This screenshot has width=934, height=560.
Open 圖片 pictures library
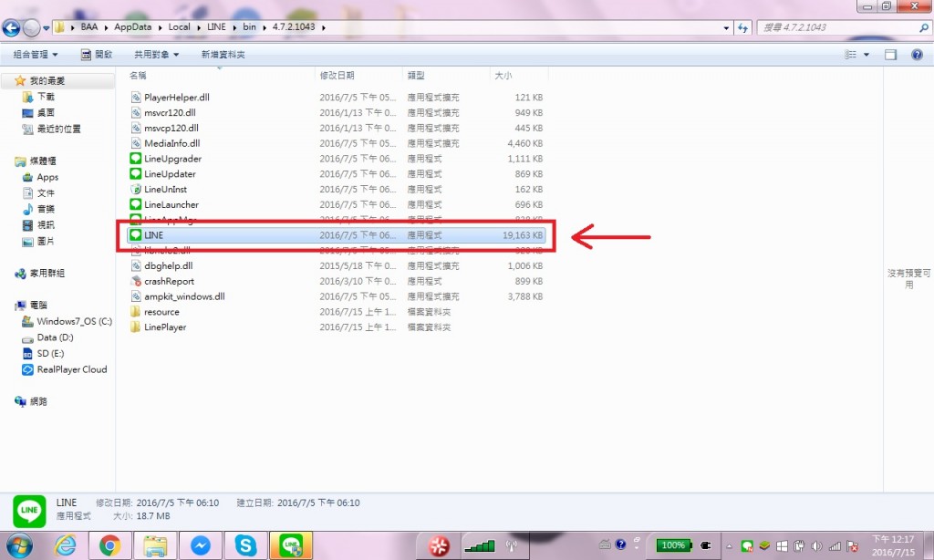tap(46, 242)
